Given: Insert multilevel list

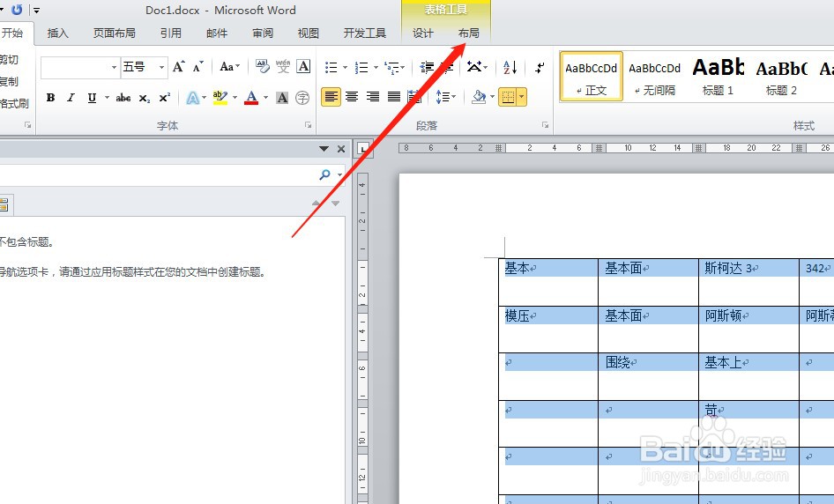Looking at the screenshot, I should click(392, 67).
